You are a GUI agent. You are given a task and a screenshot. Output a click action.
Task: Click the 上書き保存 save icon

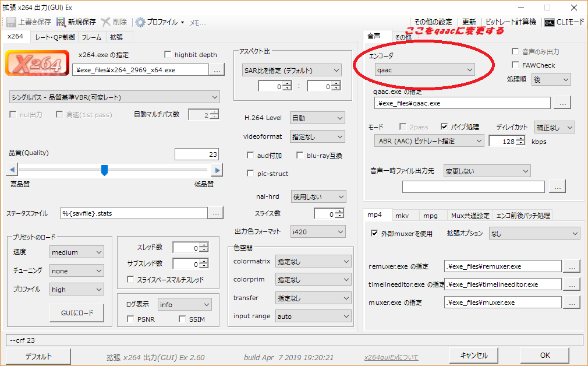pos(11,22)
